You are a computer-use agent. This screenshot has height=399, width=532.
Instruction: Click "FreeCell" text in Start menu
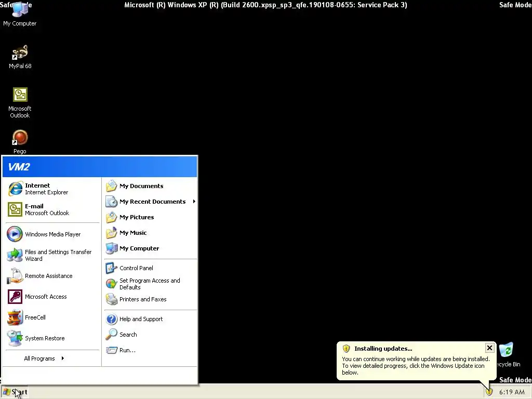coord(35,317)
